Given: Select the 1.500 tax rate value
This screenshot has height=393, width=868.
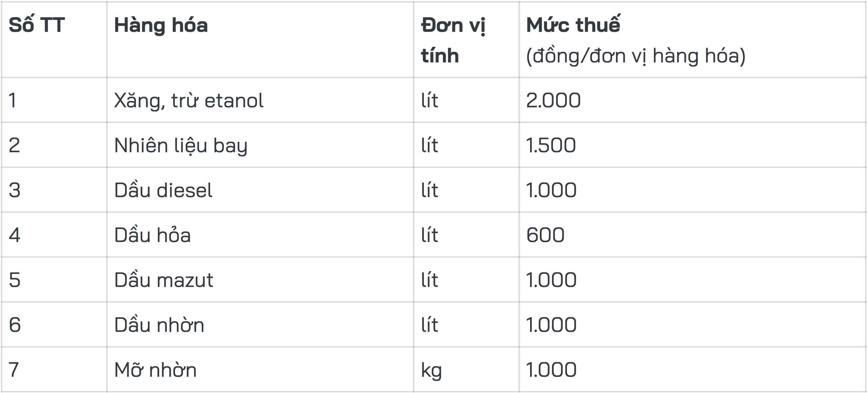Looking at the screenshot, I should coord(551,146).
